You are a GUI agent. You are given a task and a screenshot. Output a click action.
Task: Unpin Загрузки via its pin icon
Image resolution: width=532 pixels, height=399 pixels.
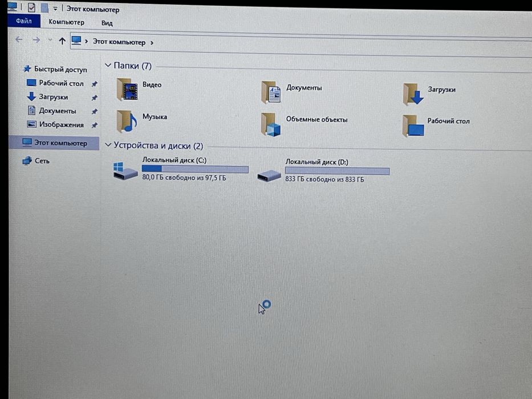(94, 97)
